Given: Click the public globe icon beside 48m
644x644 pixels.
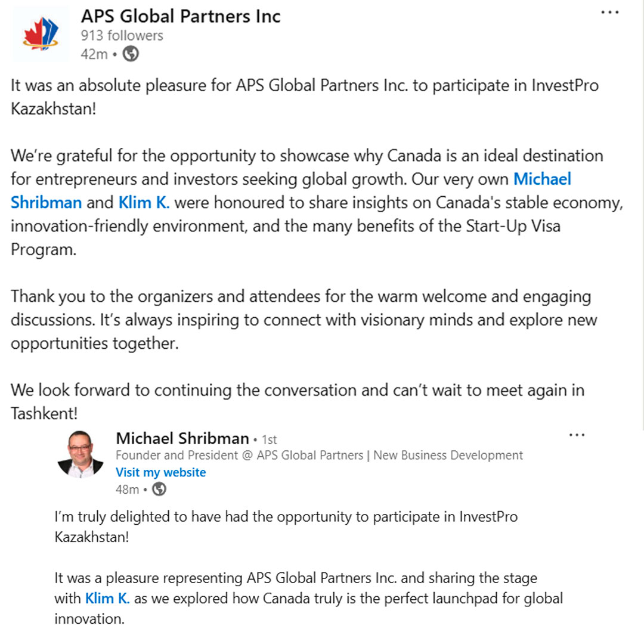Looking at the screenshot, I should pyautogui.click(x=159, y=490).
